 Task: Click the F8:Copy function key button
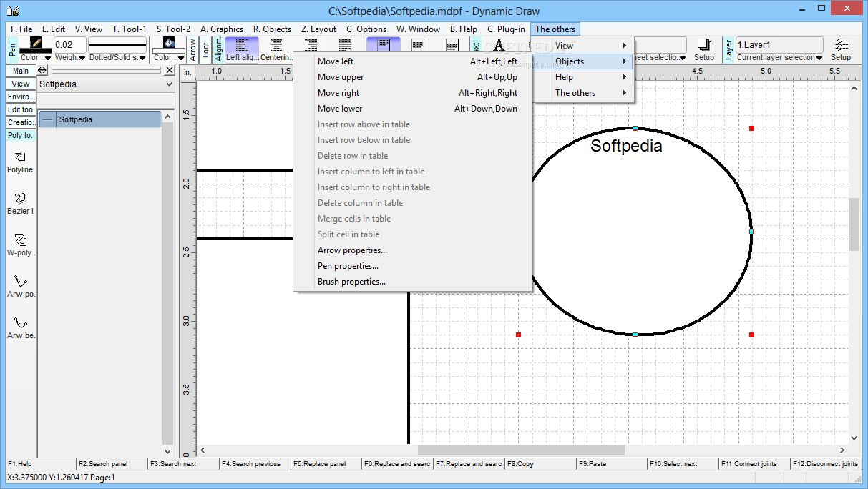(x=540, y=464)
